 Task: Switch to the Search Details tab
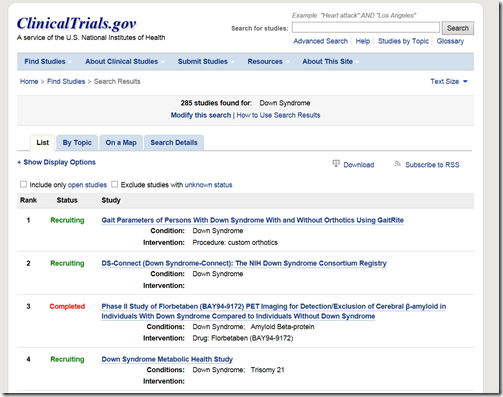(174, 143)
